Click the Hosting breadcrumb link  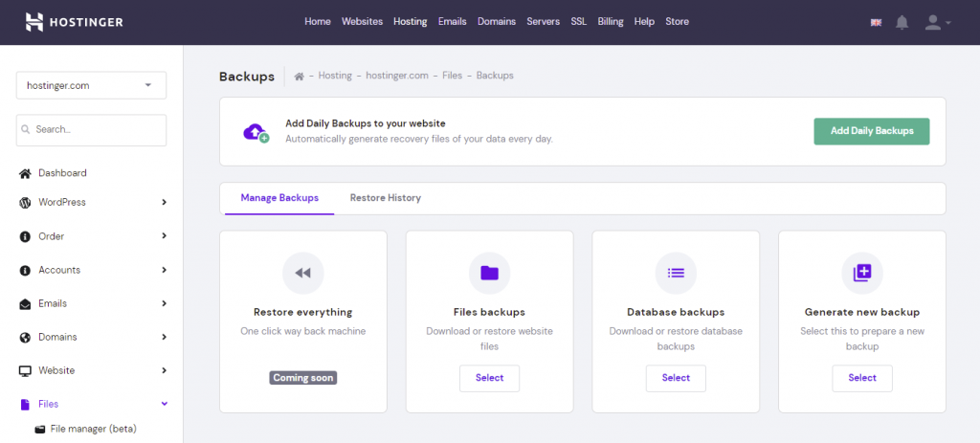pos(335,76)
